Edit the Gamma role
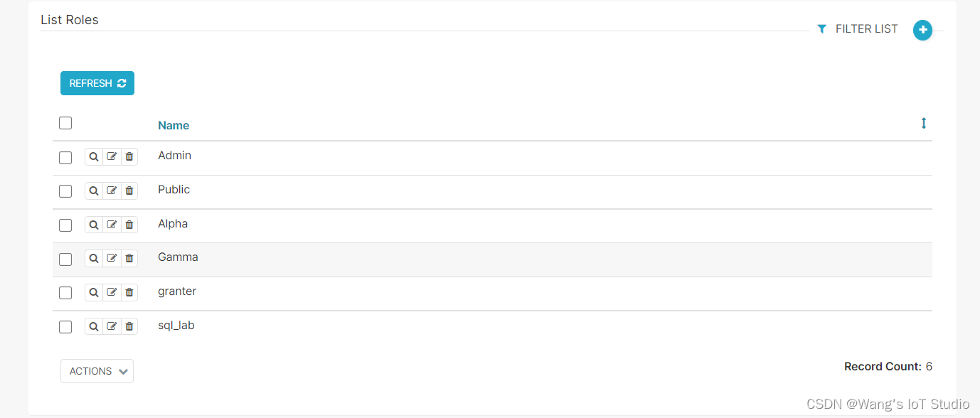The height and width of the screenshot is (418, 980). click(x=111, y=258)
